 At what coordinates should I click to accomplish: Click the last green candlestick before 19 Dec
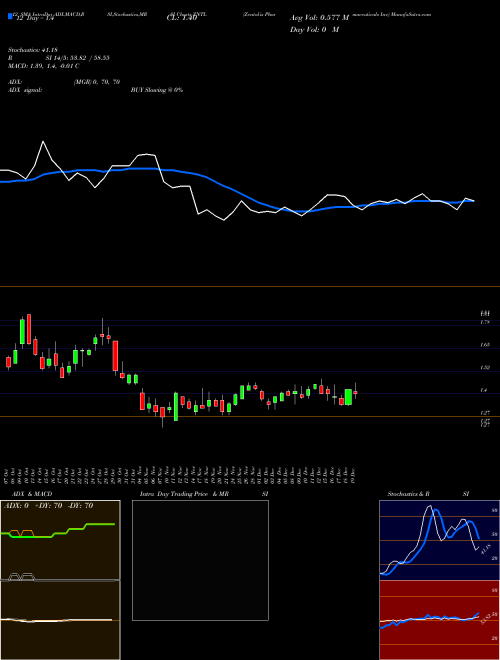point(348,397)
